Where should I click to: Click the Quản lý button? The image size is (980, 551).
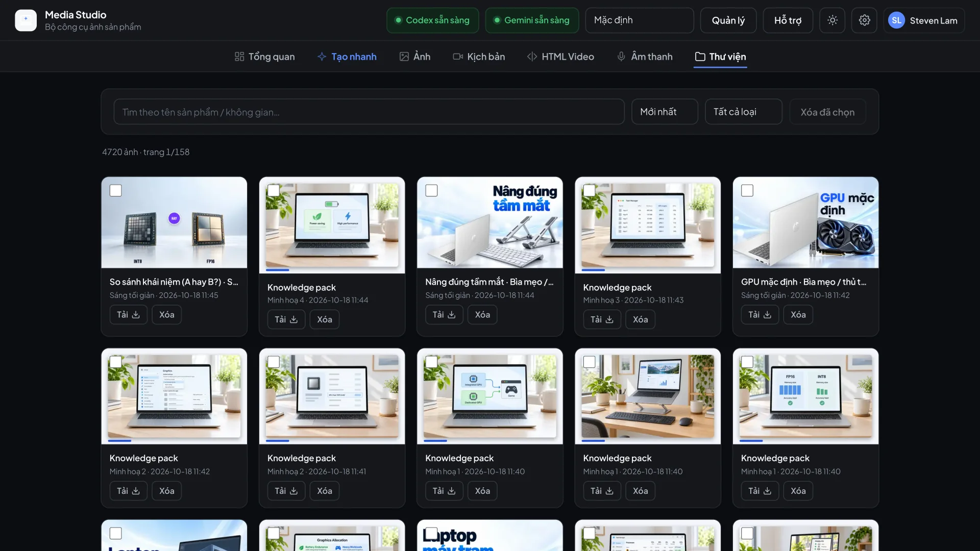(728, 20)
